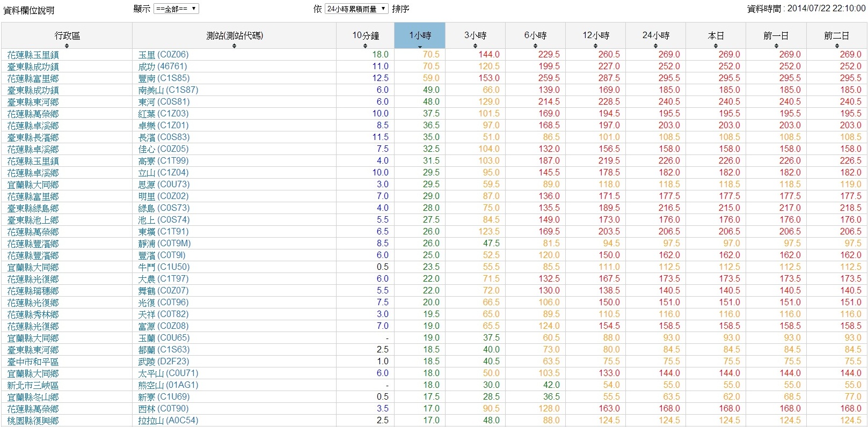Open the 資料欄位說明 link
Screen dimensions: 868x427
[x=29, y=10]
